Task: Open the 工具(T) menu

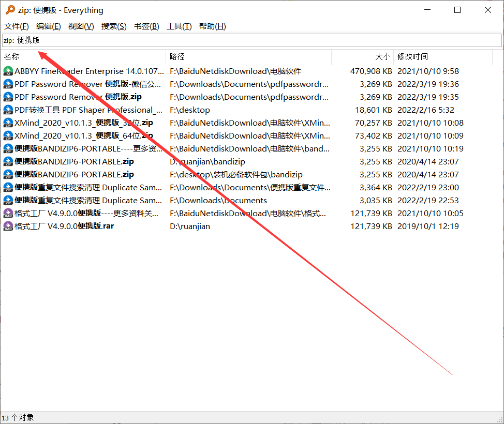Action: click(x=179, y=26)
